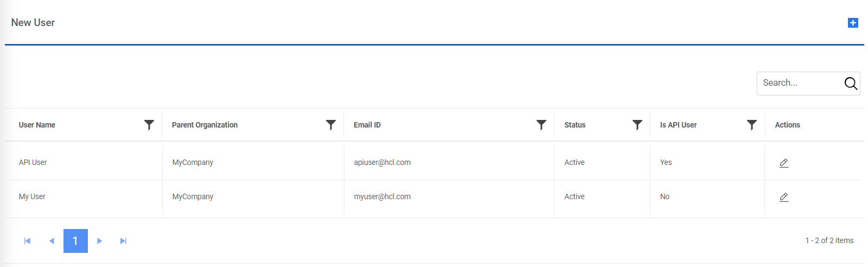Viewport: 868px width, 267px height.
Task: Select page 1 in pagination
Action: click(x=75, y=241)
